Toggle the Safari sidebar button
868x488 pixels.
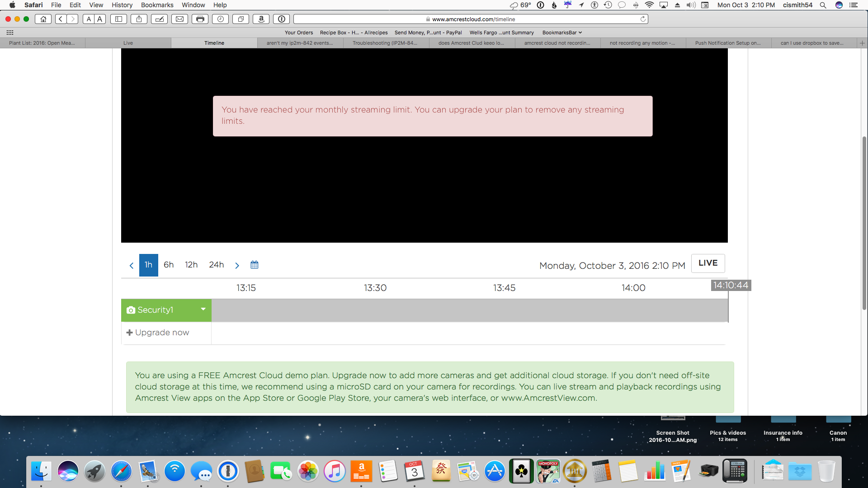[119, 19]
